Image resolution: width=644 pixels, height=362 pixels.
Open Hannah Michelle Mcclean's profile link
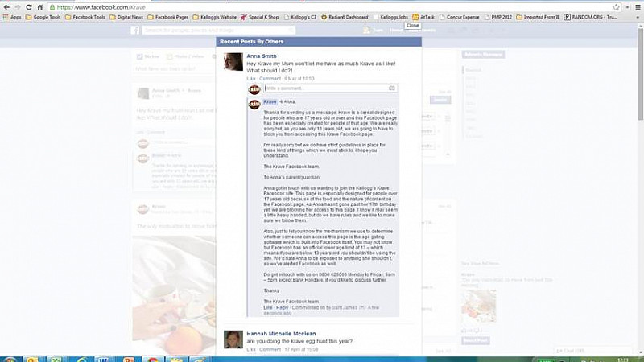click(x=281, y=334)
